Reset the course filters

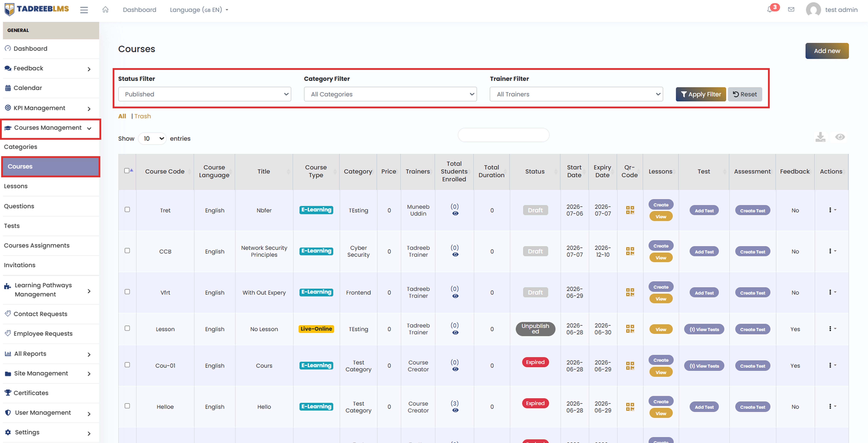click(745, 94)
